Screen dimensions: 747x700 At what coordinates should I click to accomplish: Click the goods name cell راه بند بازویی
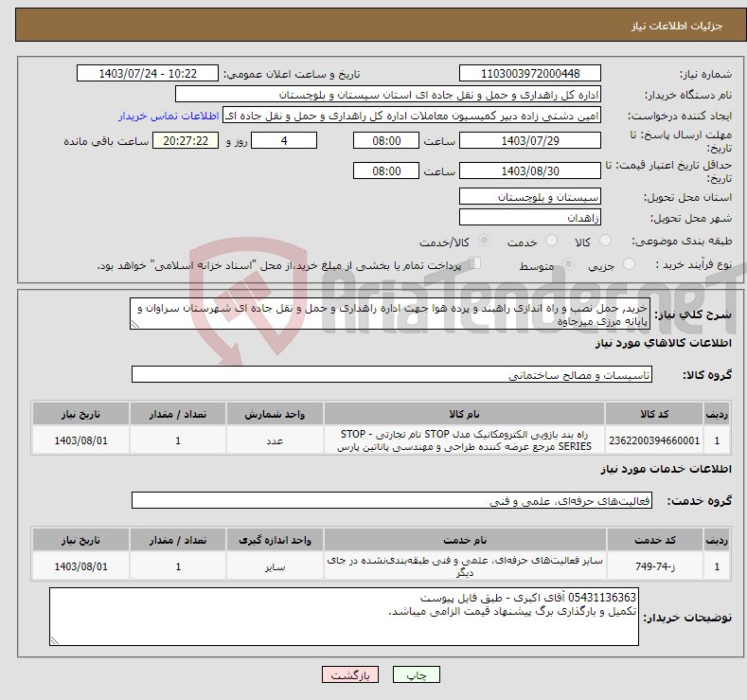click(464, 440)
